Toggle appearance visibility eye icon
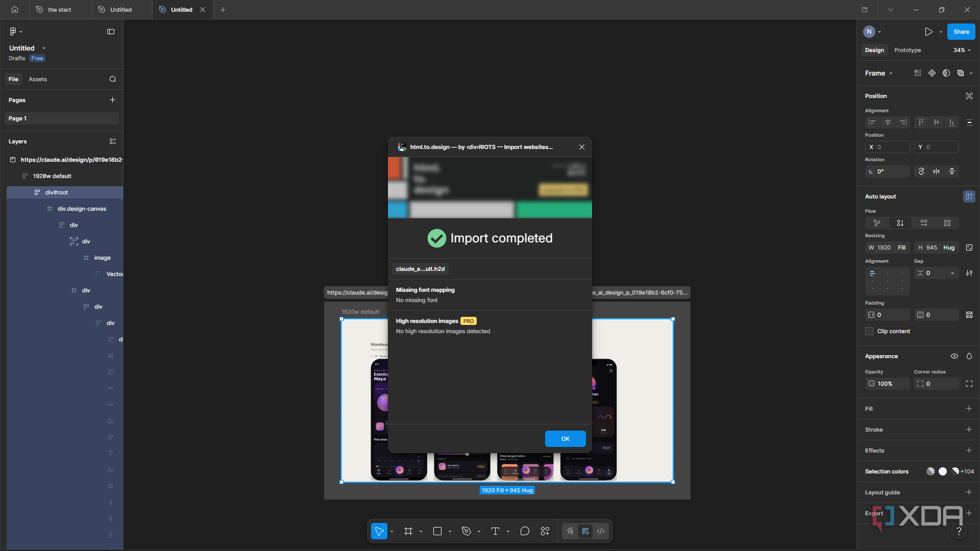Image resolution: width=980 pixels, height=551 pixels. (x=954, y=356)
